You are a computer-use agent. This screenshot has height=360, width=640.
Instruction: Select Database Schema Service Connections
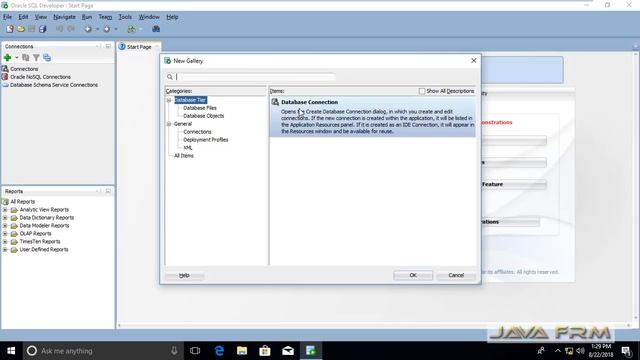point(54,85)
